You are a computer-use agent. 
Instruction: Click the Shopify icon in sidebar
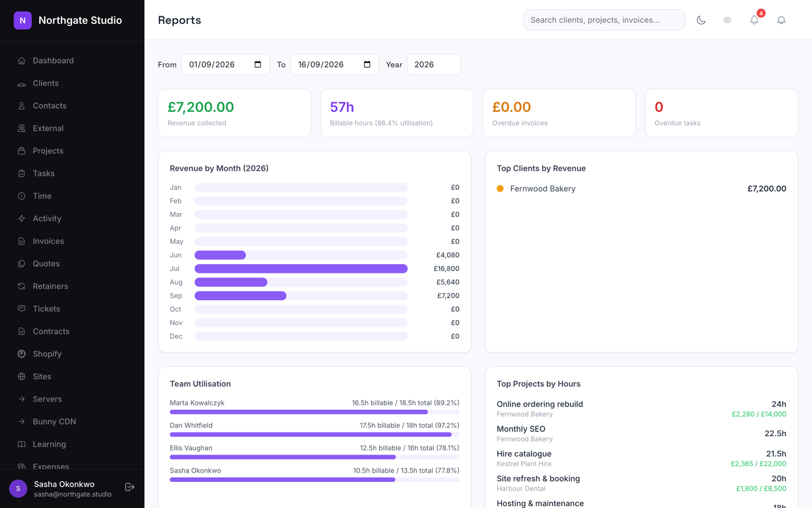coord(21,354)
